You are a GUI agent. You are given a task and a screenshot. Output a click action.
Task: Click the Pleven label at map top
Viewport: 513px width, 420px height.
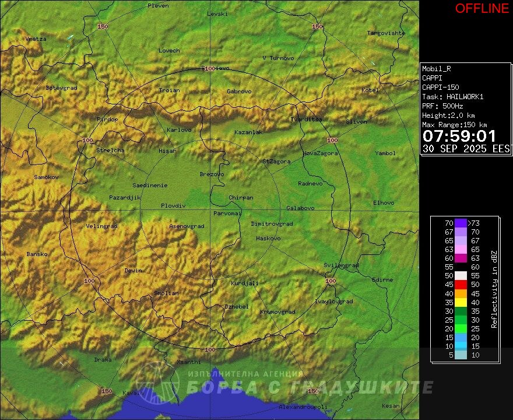[158, 6]
